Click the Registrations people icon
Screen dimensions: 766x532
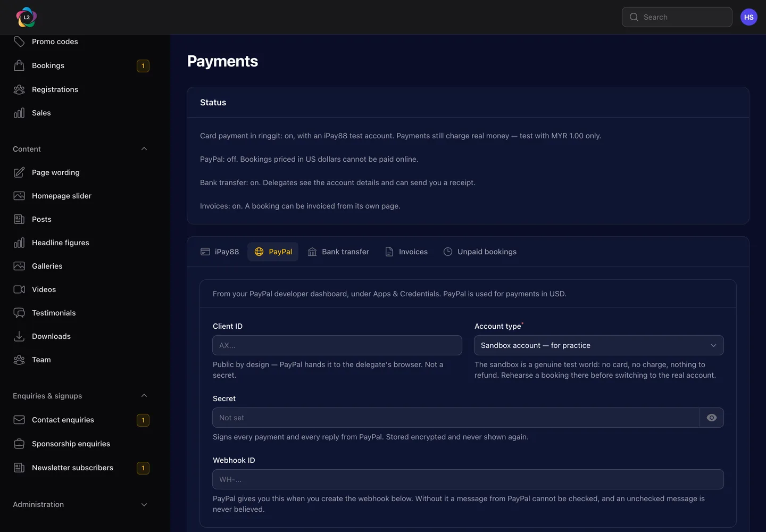(x=19, y=89)
